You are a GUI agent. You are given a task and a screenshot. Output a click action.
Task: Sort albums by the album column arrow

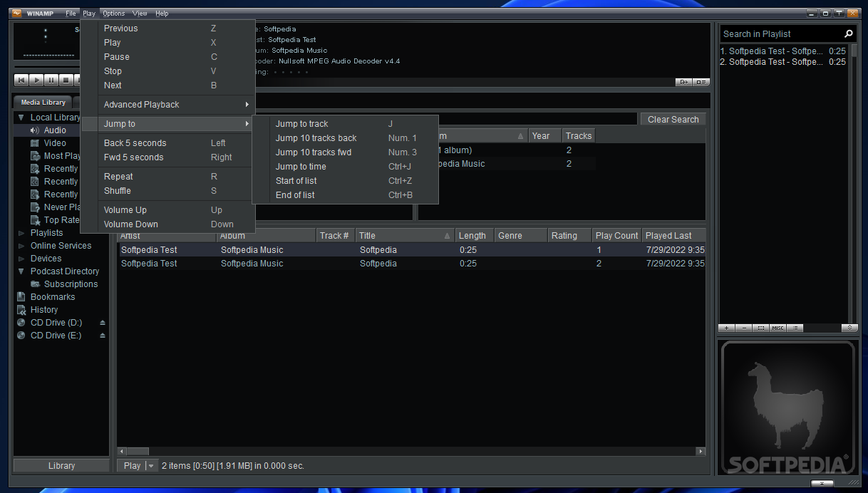click(x=521, y=136)
